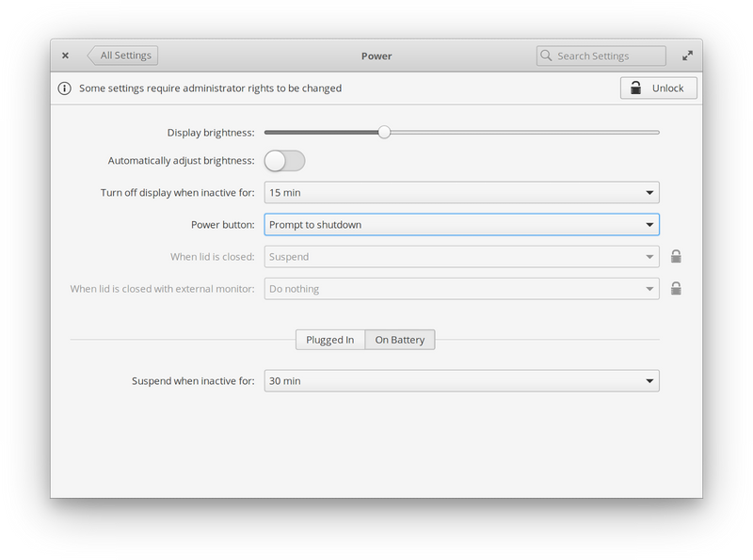
Task: Click the Automatically adjust brightness label
Action: click(181, 160)
